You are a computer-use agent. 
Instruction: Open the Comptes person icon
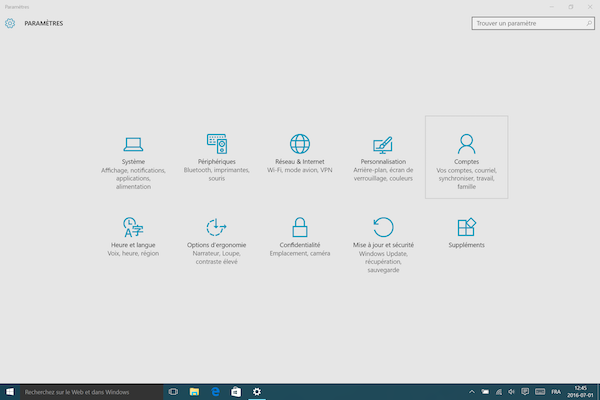466,144
